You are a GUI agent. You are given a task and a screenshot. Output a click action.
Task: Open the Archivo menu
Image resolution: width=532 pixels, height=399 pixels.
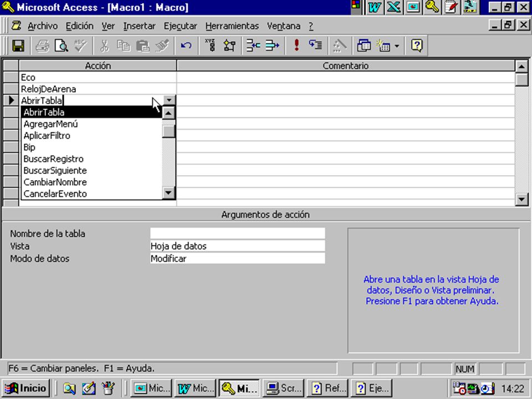coord(43,26)
